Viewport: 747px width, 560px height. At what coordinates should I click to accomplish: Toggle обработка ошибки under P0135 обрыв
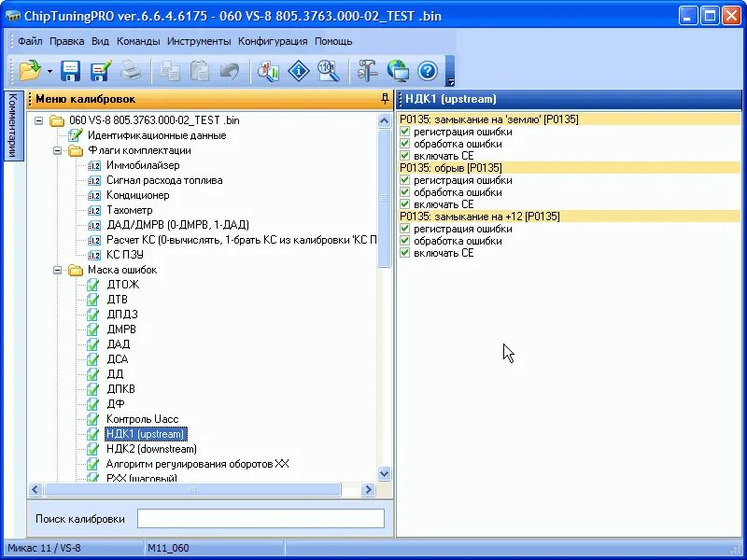tap(404, 192)
